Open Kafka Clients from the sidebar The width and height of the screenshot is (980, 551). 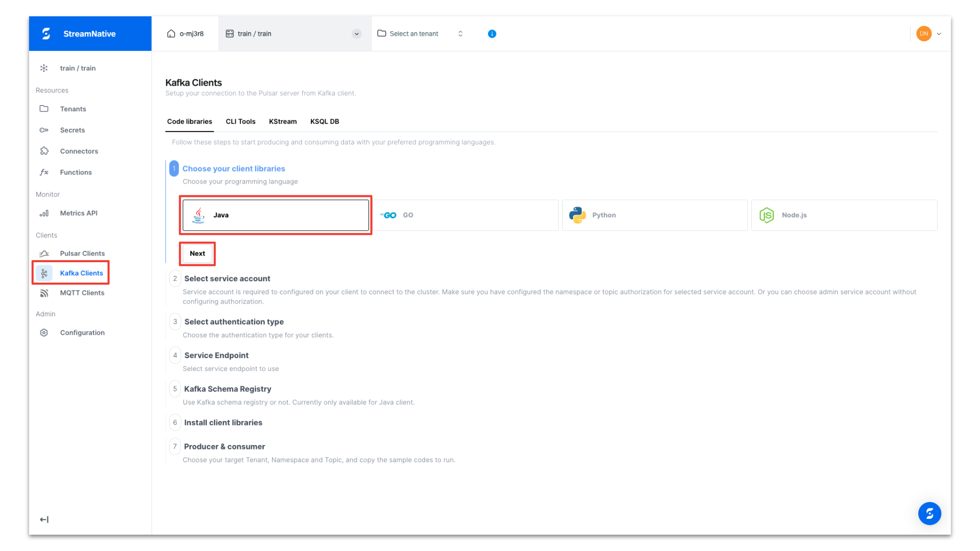pyautogui.click(x=81, y=273)
